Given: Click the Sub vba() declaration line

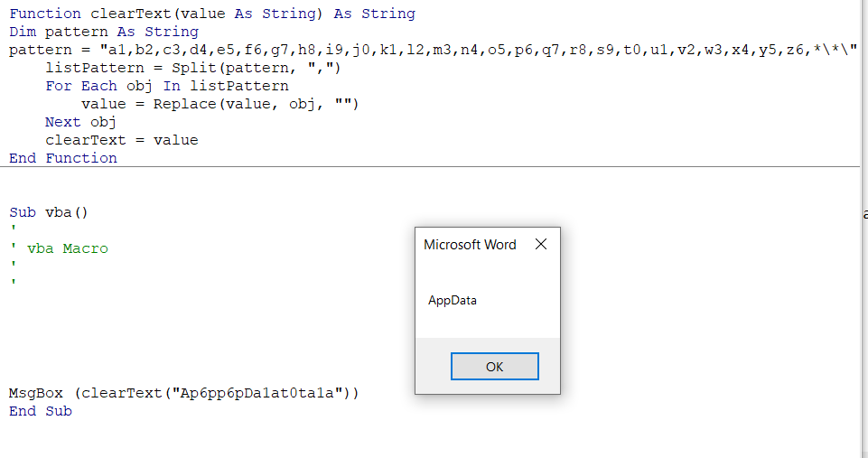Looking at the screenshot, I should 50,212.
